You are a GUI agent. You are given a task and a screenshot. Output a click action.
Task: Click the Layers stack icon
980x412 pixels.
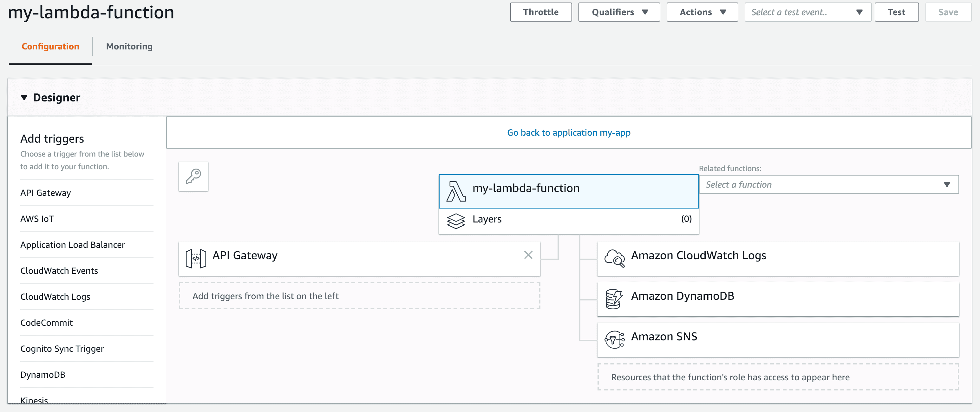(x=456, y=221)
